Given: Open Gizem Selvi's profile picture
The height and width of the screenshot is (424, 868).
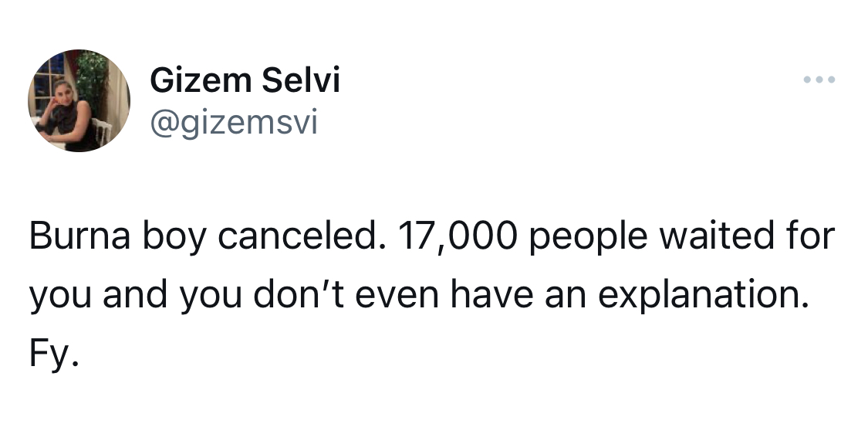Looking at the screenshot, I should coord(79,100).
